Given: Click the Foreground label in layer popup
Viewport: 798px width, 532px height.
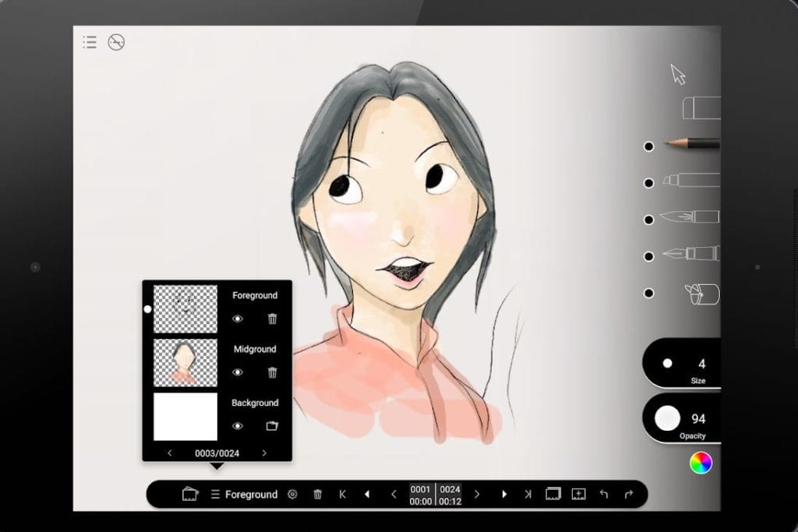Looking at the screenshot, I should click(255, 295).
